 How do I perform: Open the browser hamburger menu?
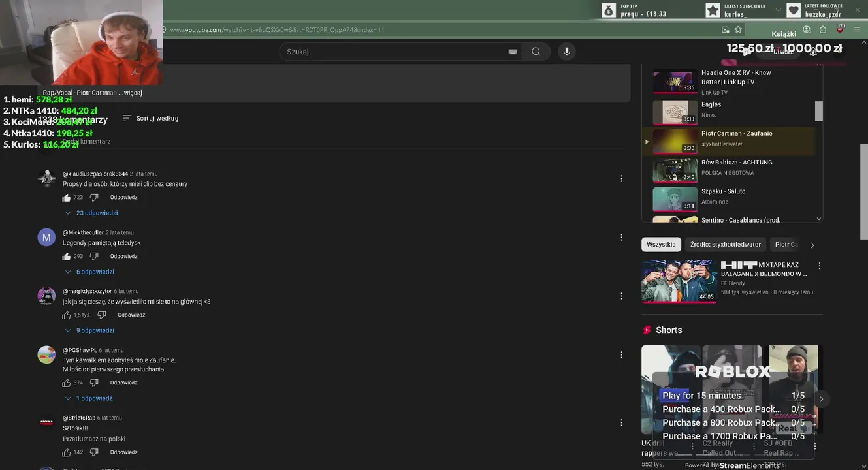click(857, 29)
